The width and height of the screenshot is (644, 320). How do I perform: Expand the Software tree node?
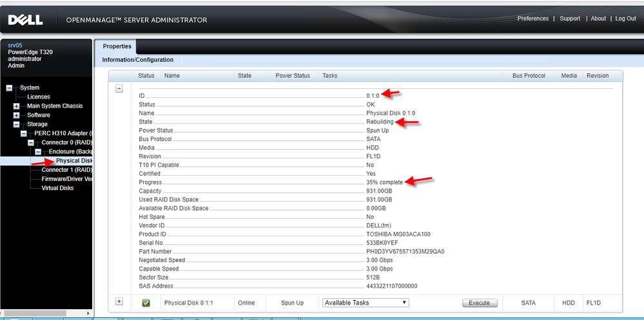coord(16,115)
